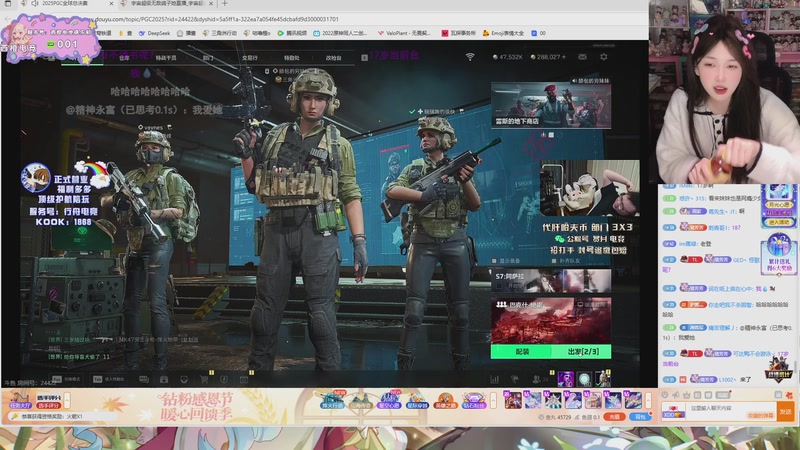Viewport: 800px width, 450px height.
Task: Open the emoji icon above chat input
Action: coord(665,395)
